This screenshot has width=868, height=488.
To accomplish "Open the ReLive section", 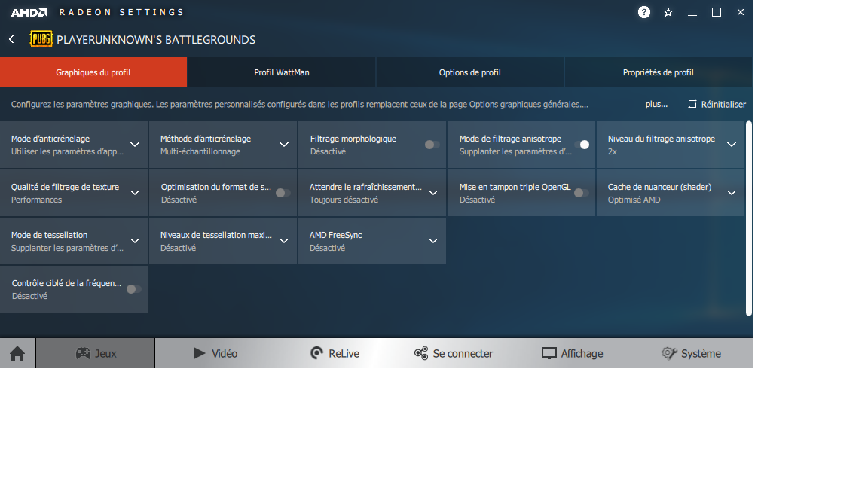I will click(334, 353).
